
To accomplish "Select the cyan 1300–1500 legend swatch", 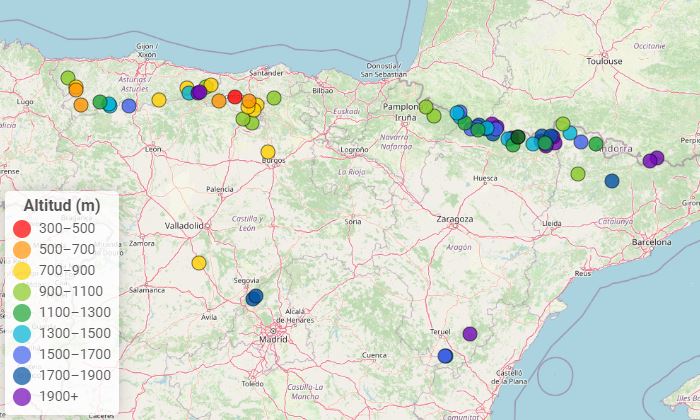I will (x=22, y=333).
